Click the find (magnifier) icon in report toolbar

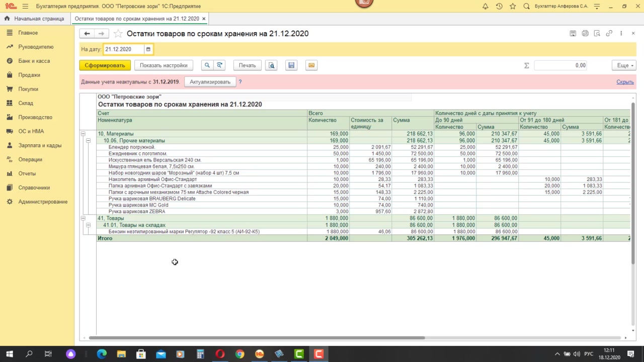pos(206,65)
